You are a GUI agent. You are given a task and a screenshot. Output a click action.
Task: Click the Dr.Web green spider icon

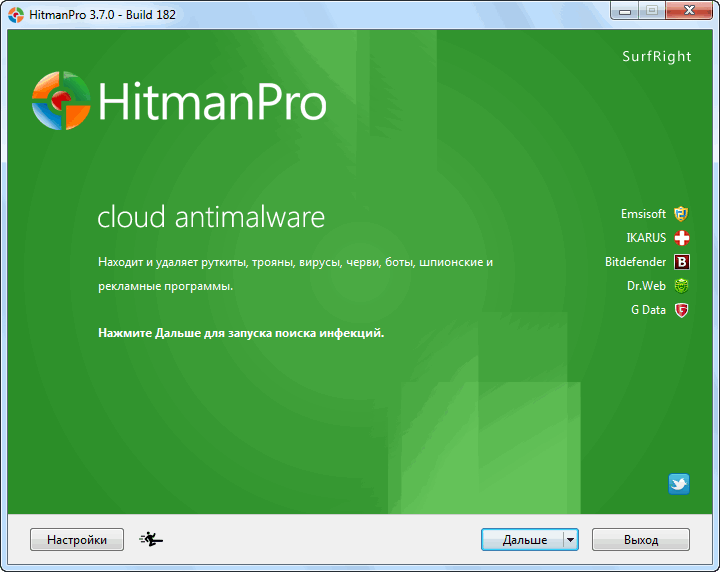pyautogui.click(x=681, y=286)
